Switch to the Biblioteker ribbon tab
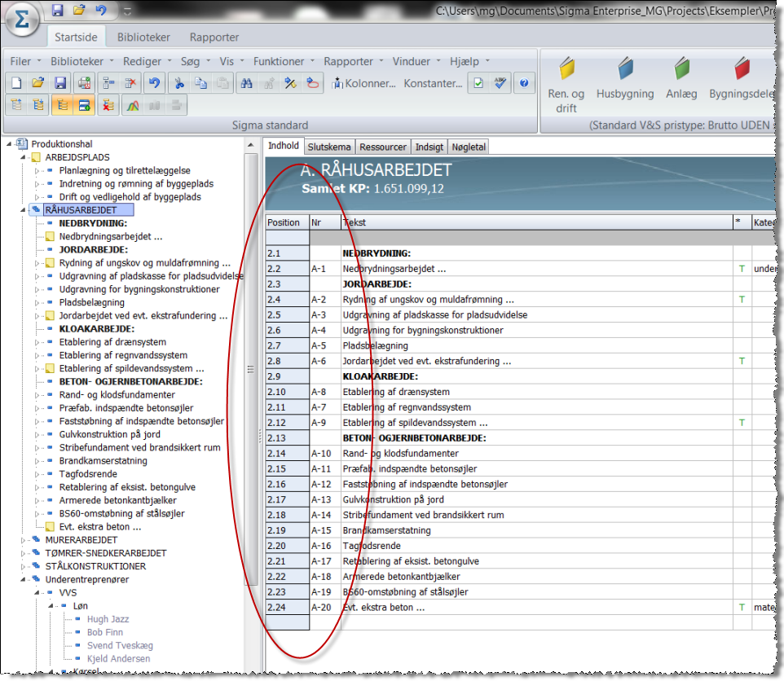The height and width of the screenshot is (681, 784). click(143, 37)
